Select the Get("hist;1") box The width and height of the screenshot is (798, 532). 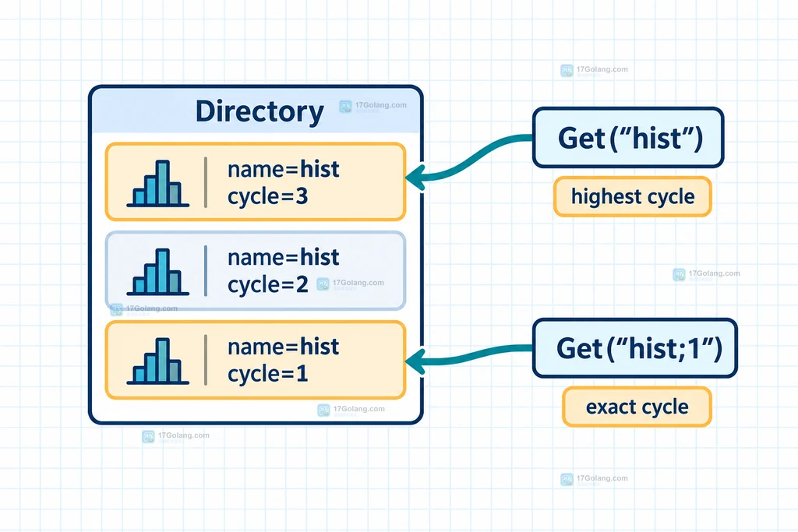click(635, 348)
